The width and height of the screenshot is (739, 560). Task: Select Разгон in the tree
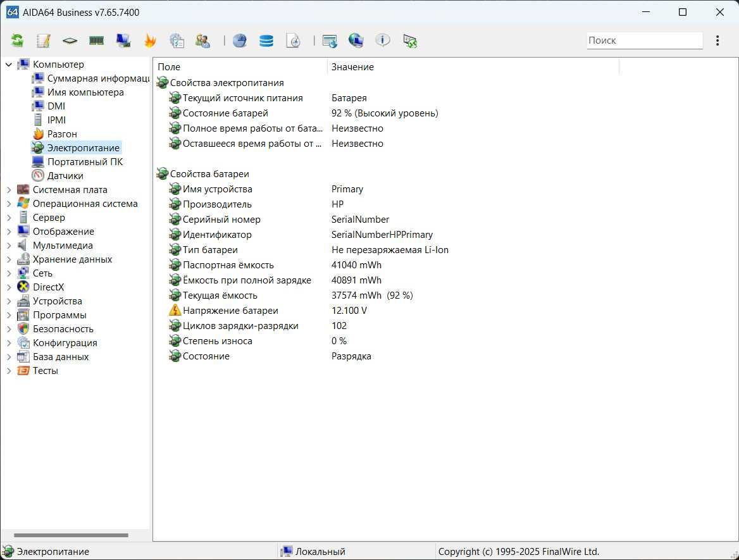click(62, 134)
